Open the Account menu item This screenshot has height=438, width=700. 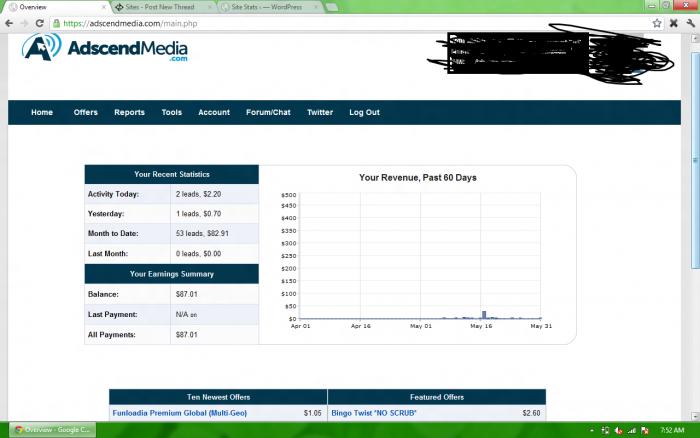coord(214,113)
